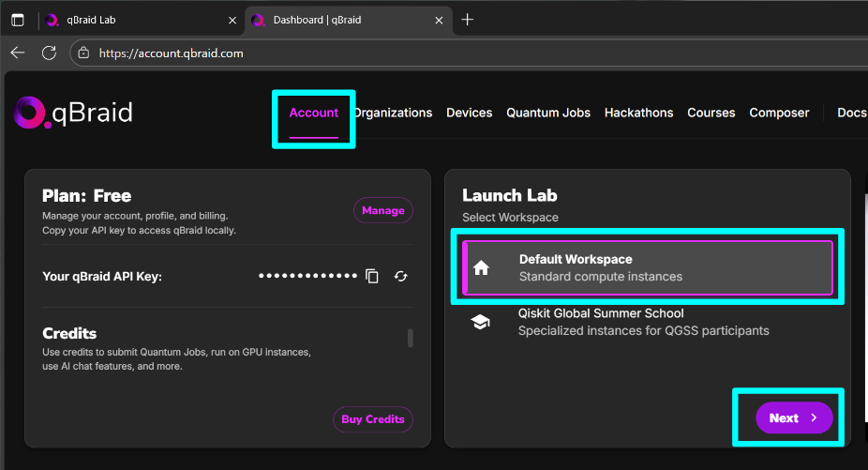Viewport: 868px width, 470px height.
Task: Open the Hackathons page
Action: point(639,113)
